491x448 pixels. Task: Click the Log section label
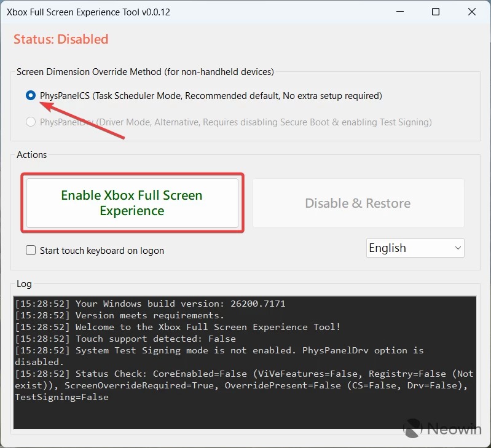pos(24,284)
